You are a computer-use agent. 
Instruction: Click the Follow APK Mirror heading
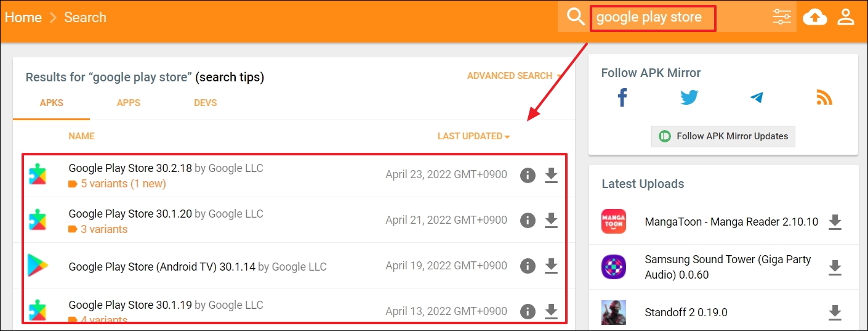pos(651,73)
